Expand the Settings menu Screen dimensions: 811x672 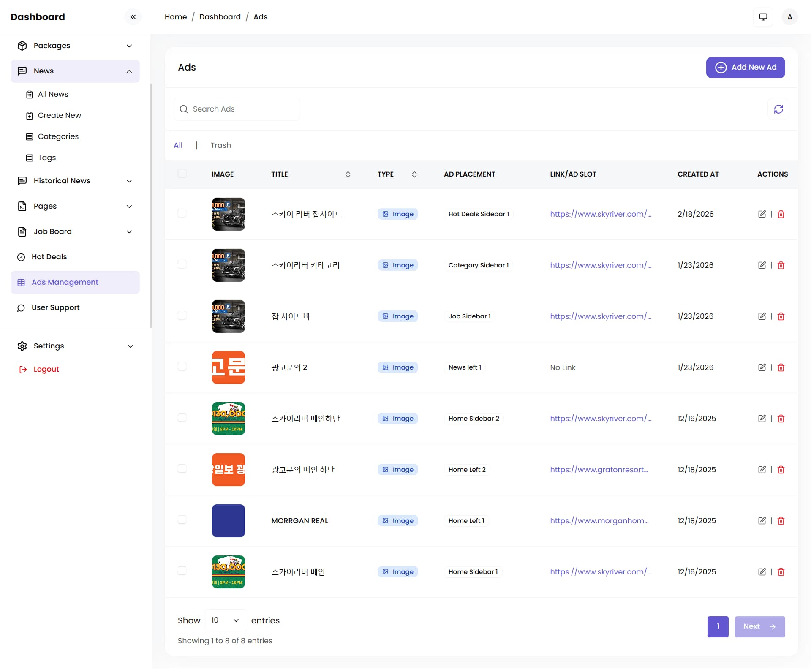coord(75,346)
